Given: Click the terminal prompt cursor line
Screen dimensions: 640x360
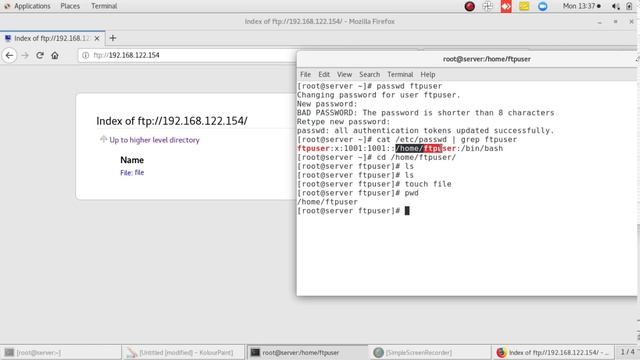Looking at the screenshot, I should [353, 211].
